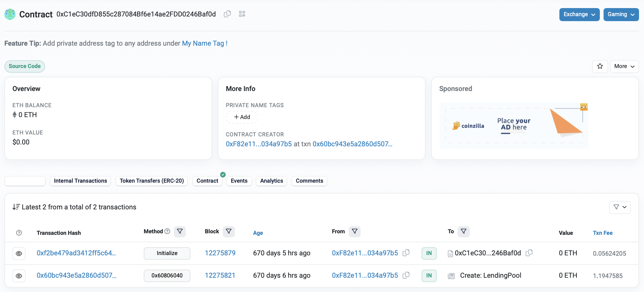Open the Block column filter
Viewport: 644px width, 292px height.
pyautogui.click(x=229, y=231)
